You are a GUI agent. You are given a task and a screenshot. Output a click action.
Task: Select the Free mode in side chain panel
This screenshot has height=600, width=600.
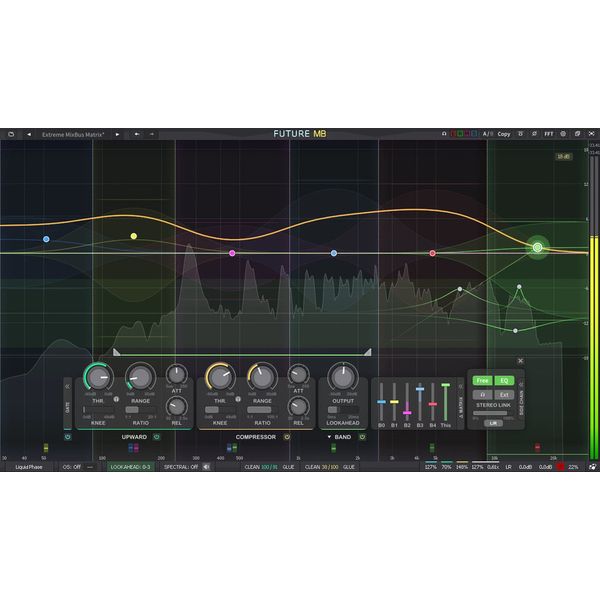point(482,380)
